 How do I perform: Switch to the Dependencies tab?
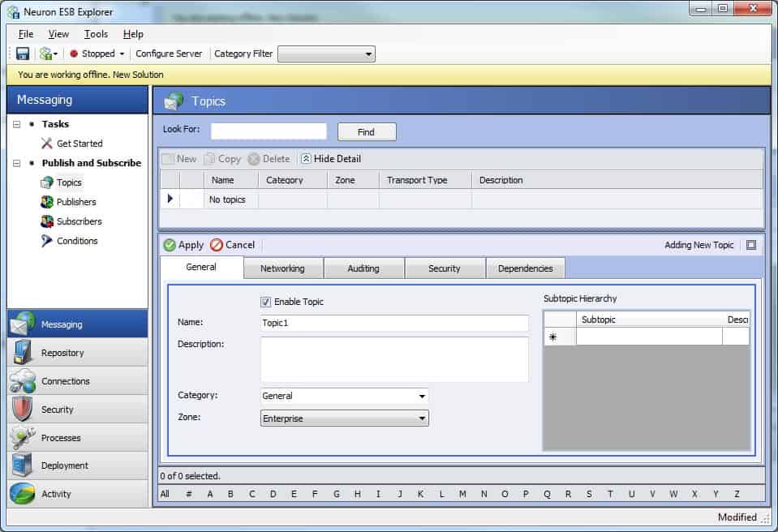coord(526,268)
